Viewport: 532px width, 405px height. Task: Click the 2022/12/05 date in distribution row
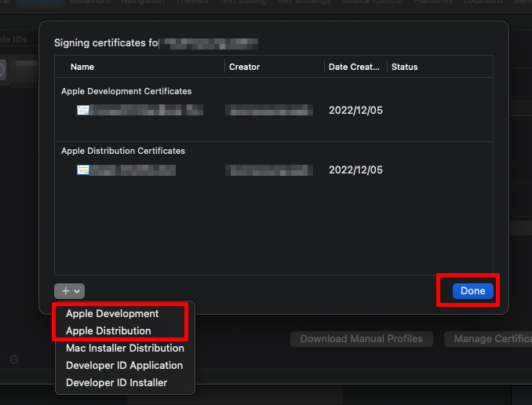355,170
